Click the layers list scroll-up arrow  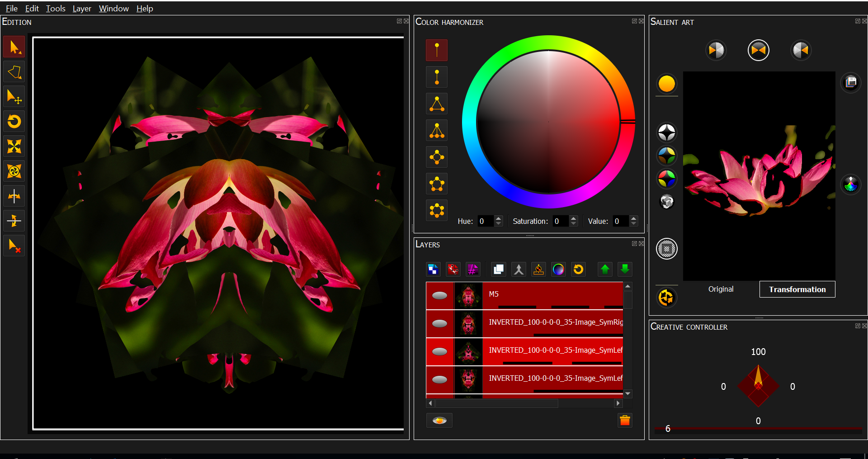pos(627,286)
